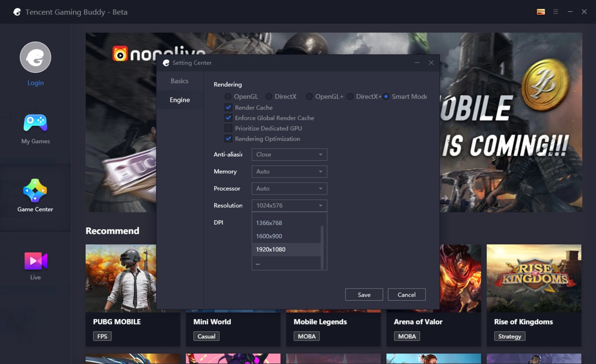Uncheck the Render Cache checkbox
This screenshot has height=364, width=596.
[x=229, y=107]
